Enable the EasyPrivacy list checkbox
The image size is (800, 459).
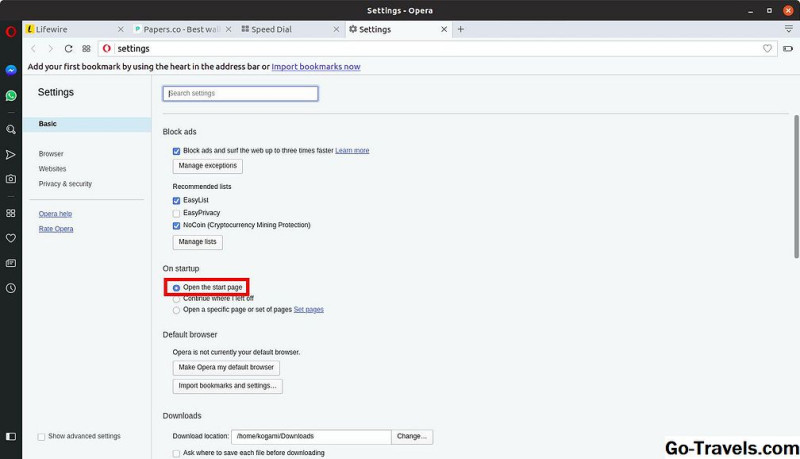(x=177, y=213)
